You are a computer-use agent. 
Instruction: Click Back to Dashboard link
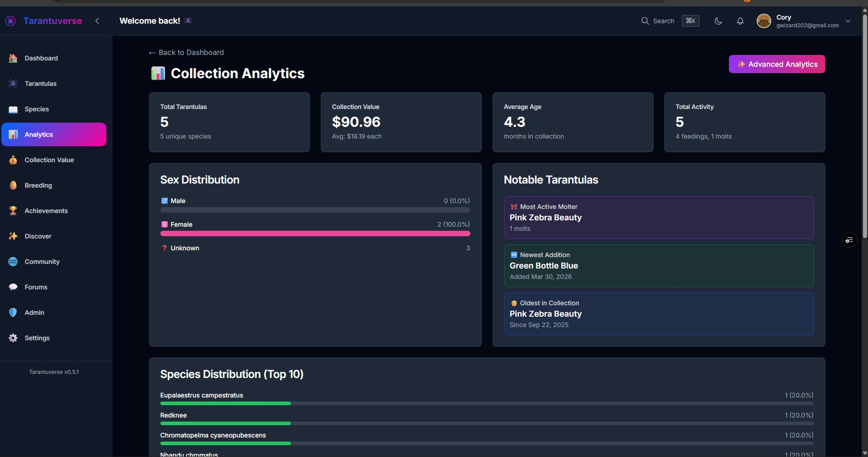186,52
